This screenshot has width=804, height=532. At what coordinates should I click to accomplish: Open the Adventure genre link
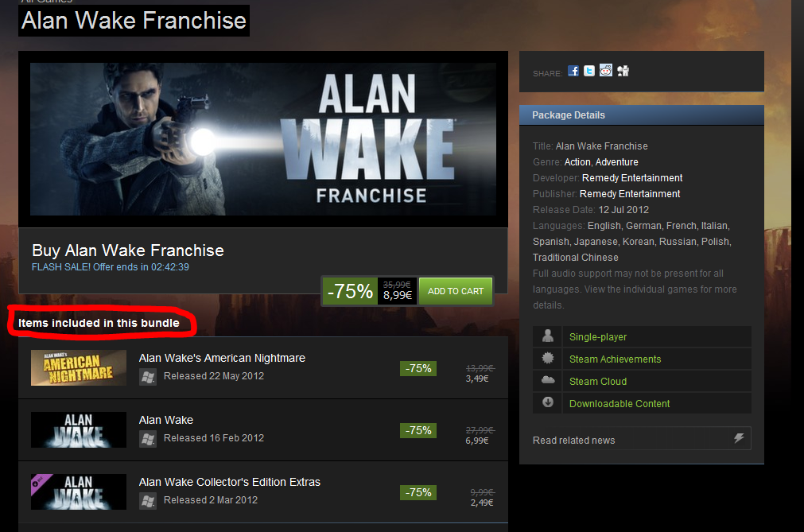(617, 162)
